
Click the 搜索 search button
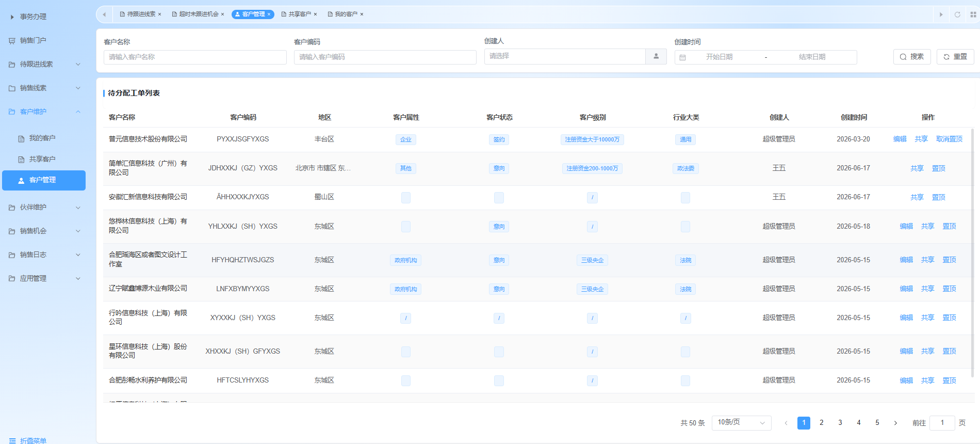pyautogui.click(x=912, y=57)
